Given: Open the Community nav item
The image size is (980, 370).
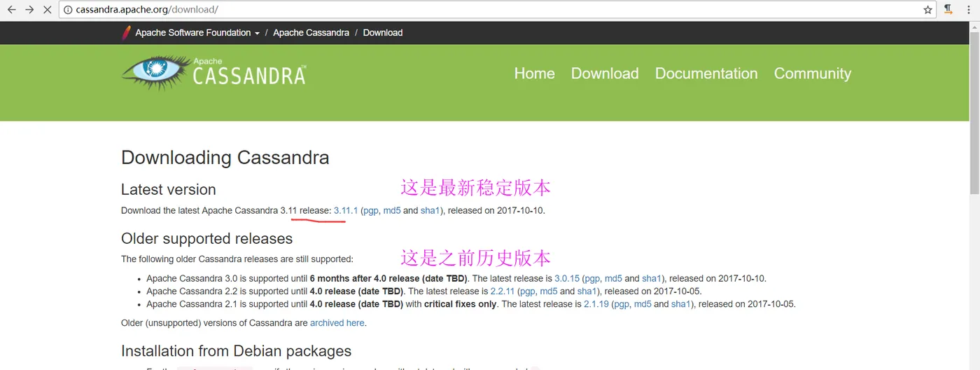Looking at the screenshot, I should pyautogui.click(x=813, y=74).
